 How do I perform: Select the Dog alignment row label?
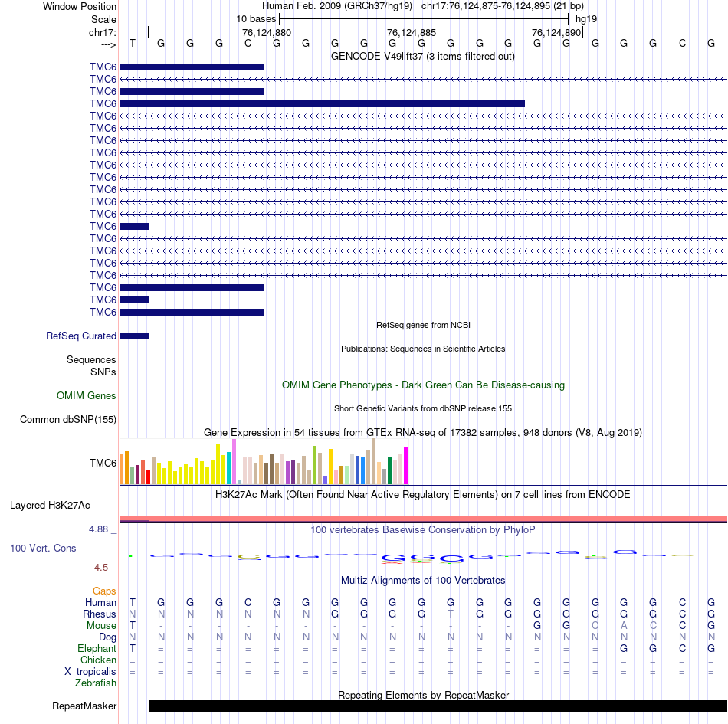point(107,637)
